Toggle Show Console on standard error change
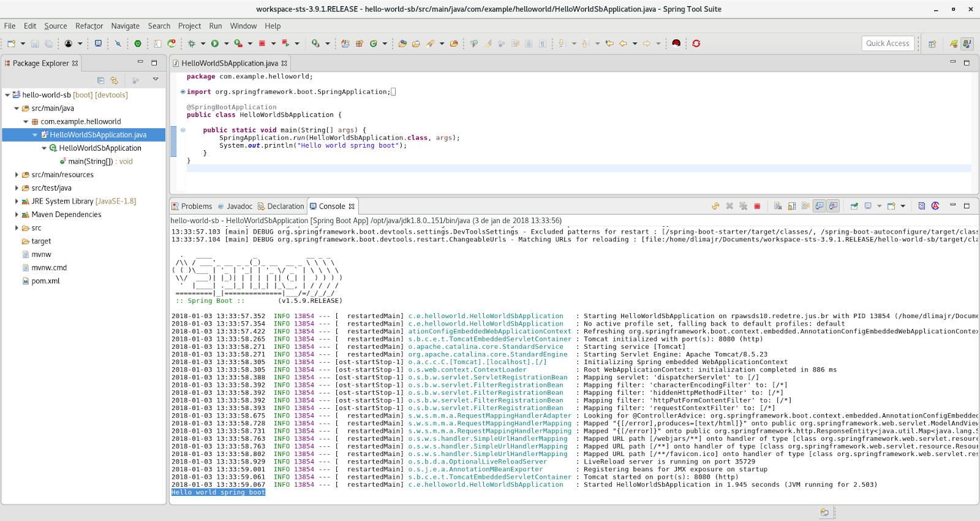 833,206
